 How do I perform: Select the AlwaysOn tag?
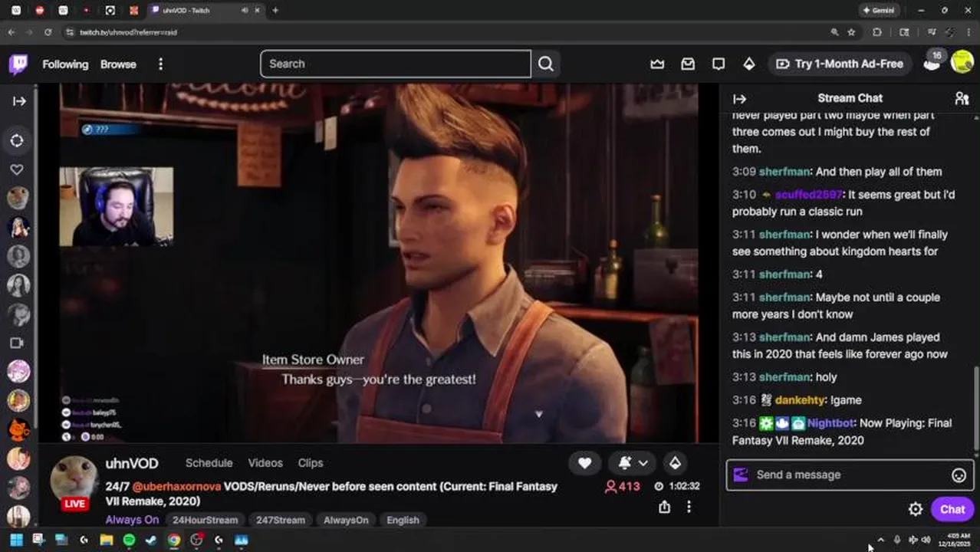[346, 520]
